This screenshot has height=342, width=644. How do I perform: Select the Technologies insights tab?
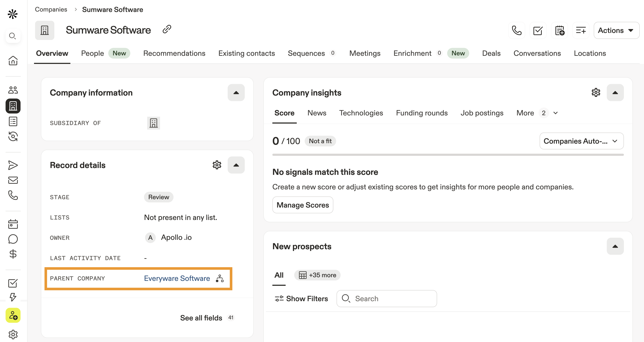(x=361, y=113)
